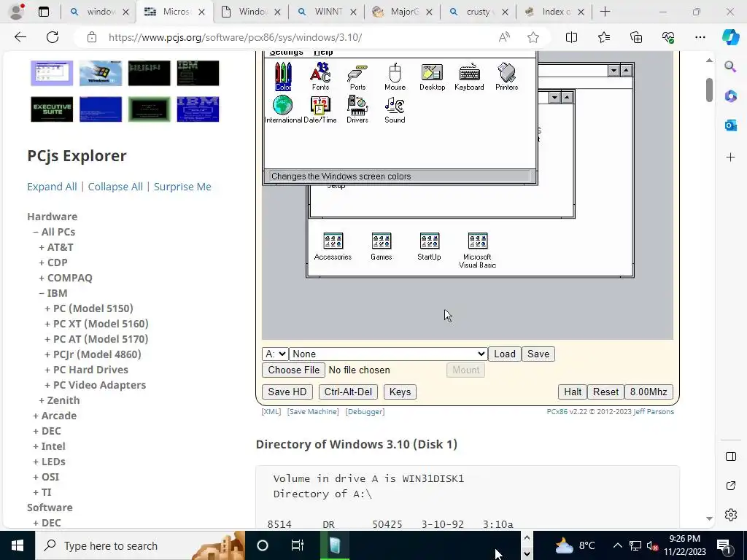This screenshot has width=747, height=560.
Task: Click the Windows logo screenshot thumbnail
Action: coord(101,73)
